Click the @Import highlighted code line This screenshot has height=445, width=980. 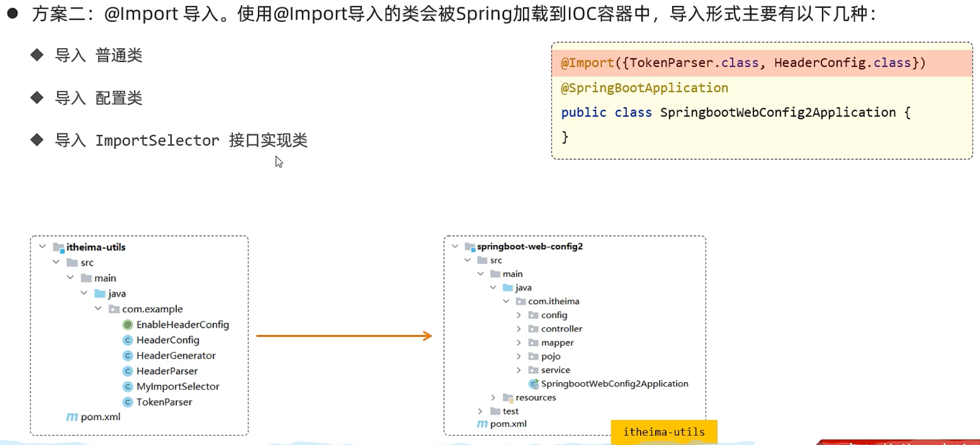743,63
